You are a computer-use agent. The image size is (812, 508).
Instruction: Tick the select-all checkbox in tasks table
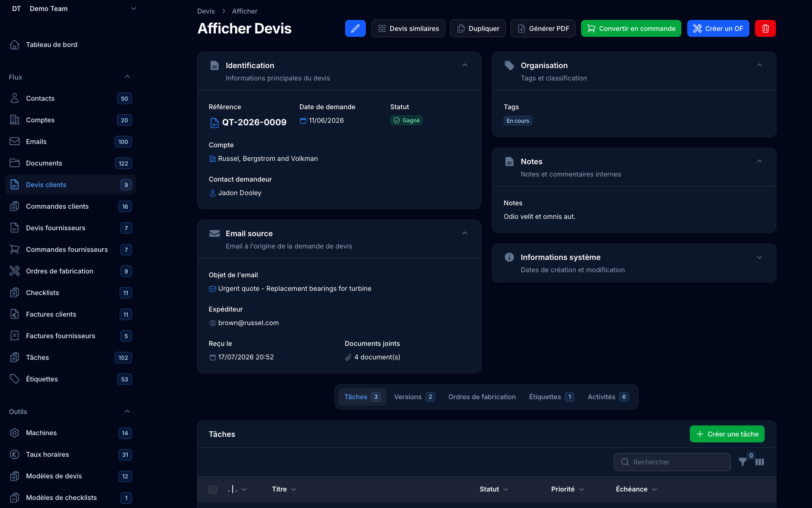pyautogui.click(x=213, y=489)
